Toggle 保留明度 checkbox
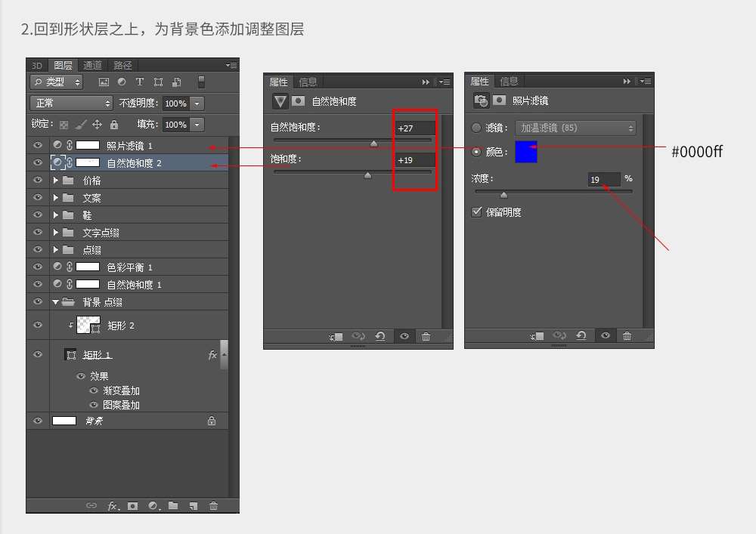756x534 pixels. 477,212
